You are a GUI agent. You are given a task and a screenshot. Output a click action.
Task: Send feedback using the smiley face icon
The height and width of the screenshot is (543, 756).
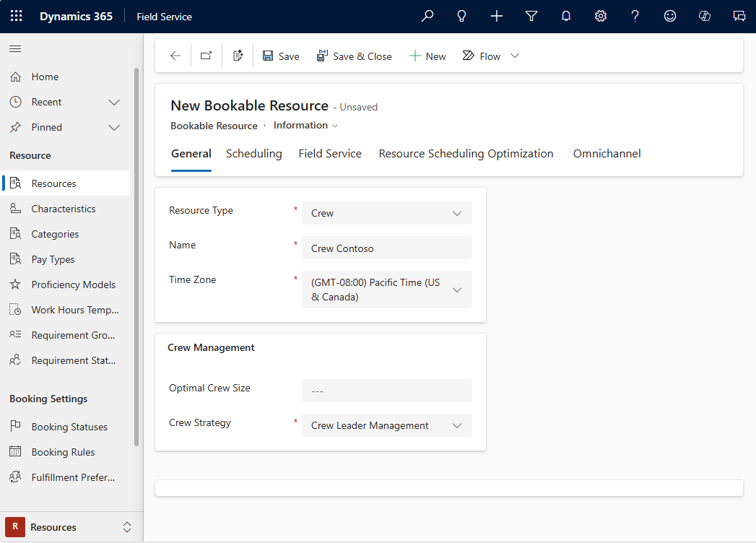(669, 15)
